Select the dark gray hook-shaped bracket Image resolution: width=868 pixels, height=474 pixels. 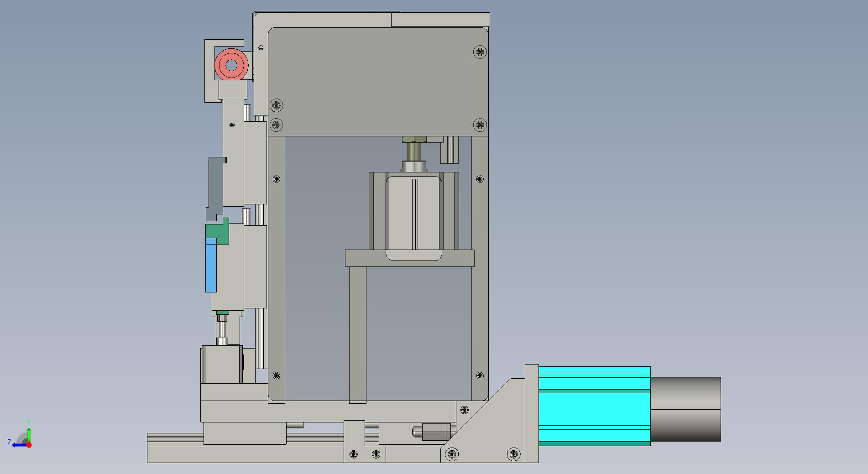(215, 188)
